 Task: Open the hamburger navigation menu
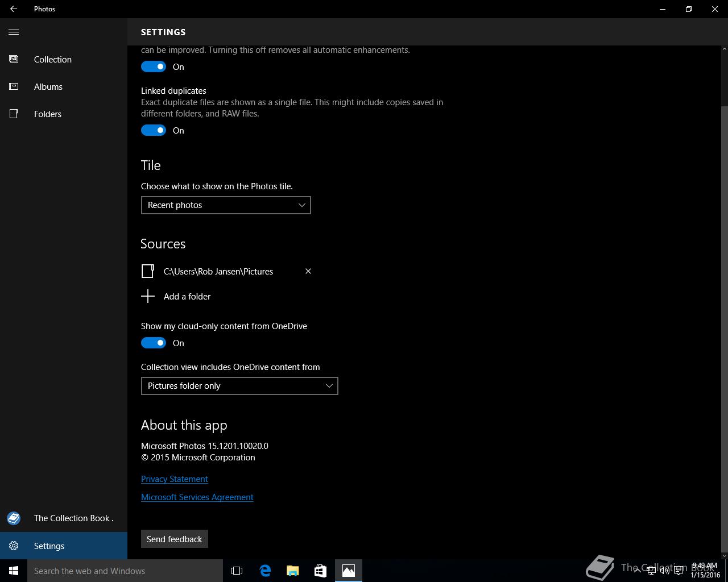click(x=14, y=32)
